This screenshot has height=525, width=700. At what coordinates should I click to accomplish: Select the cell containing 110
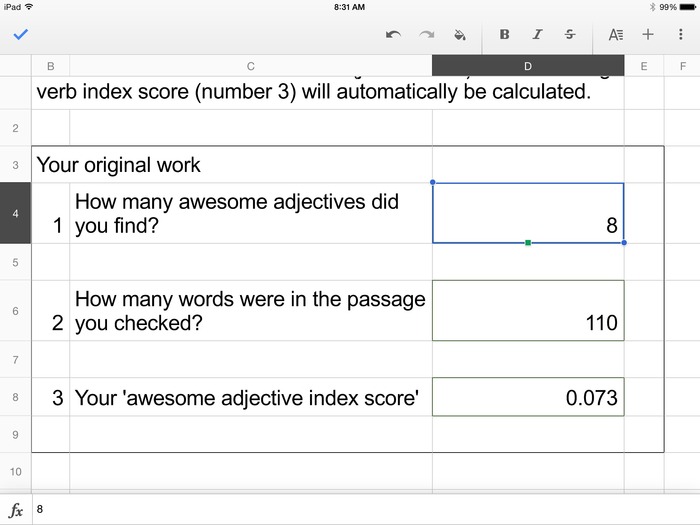pyautogui.click(x=528, y=311)
